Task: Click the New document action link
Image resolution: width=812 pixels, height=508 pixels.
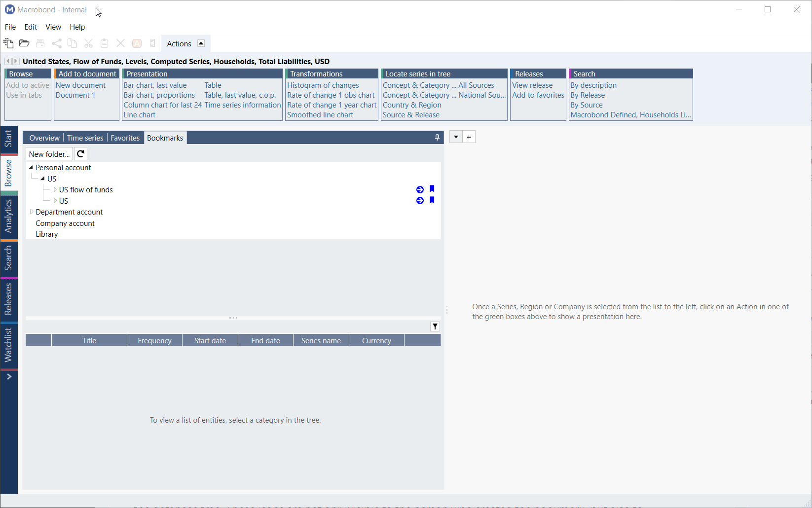Action: point(80,85)
